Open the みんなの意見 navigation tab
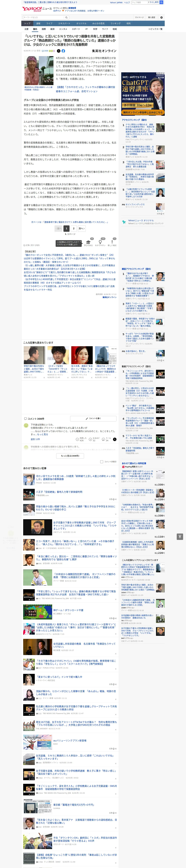 coord(98,24)
